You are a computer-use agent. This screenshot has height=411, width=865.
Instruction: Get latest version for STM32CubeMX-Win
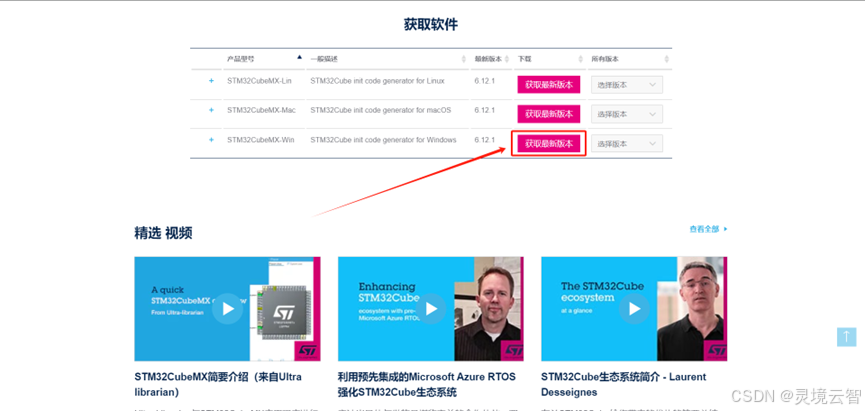click(x=548, y=144)
